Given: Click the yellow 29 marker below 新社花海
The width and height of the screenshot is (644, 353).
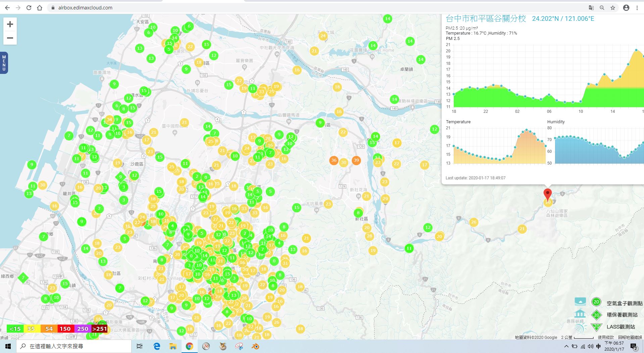Looking at the screenshot, I should tap(385, 198).
